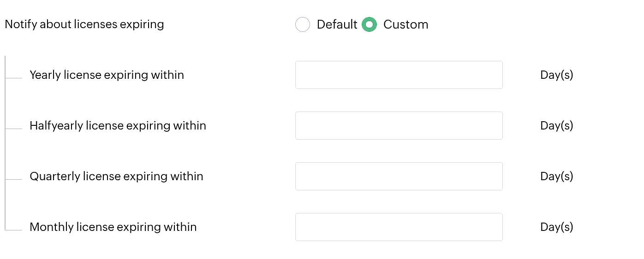Image resolution: width=644 pixels, height=259 pixels.
Task: Click the Day(s) unit beside Yearly field
Action: click(556, 75)
